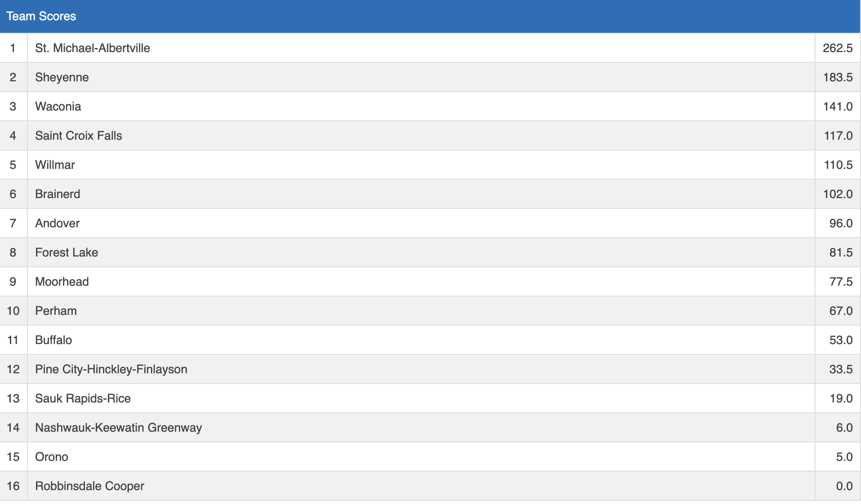Click the 262.5 score value
861x504 pixels.
click(x=837, y=48)
